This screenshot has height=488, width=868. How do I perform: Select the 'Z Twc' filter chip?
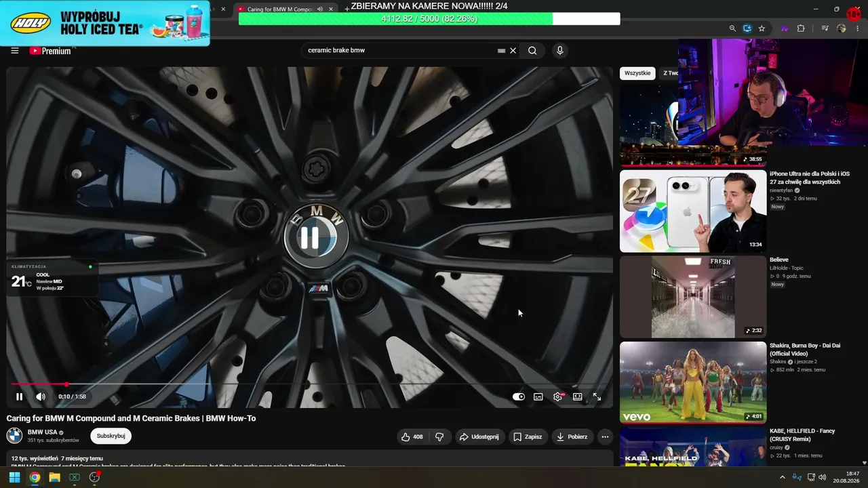(x=669, y=73)
